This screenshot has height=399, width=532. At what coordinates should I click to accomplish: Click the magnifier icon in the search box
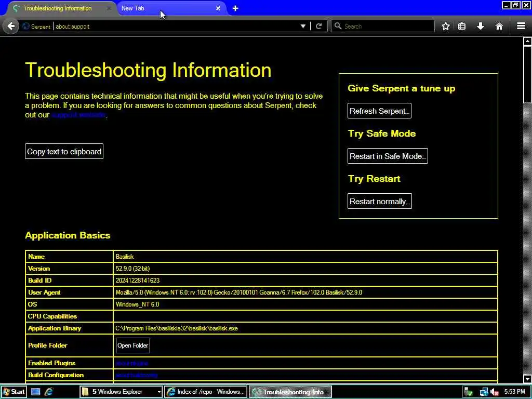tap(338, 26)
